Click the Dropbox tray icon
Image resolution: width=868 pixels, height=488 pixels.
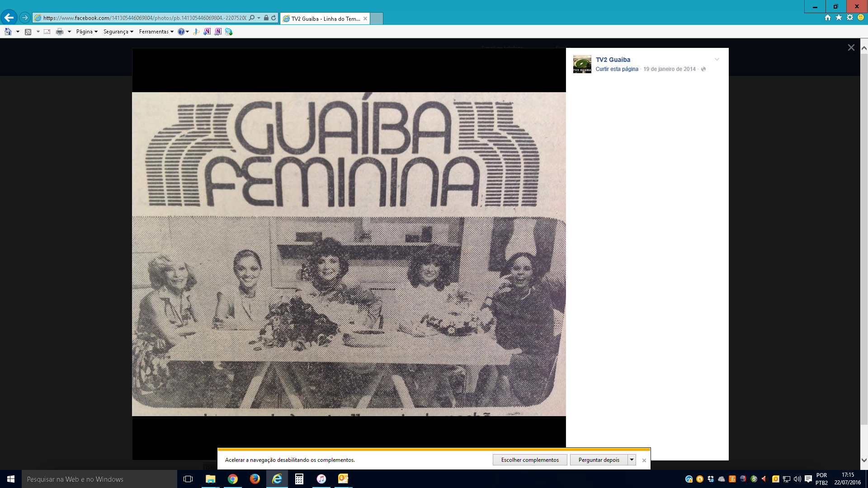pyautogui.click(x=711, y=479)
